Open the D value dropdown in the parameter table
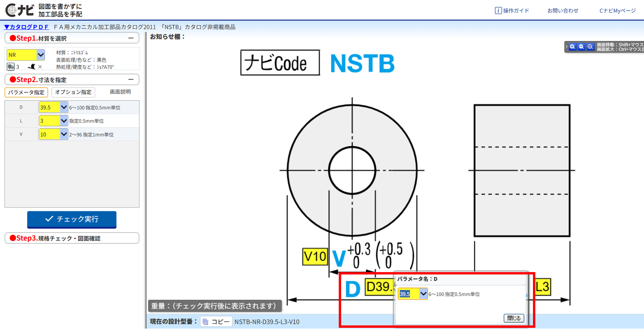 (x=64, y=107)
